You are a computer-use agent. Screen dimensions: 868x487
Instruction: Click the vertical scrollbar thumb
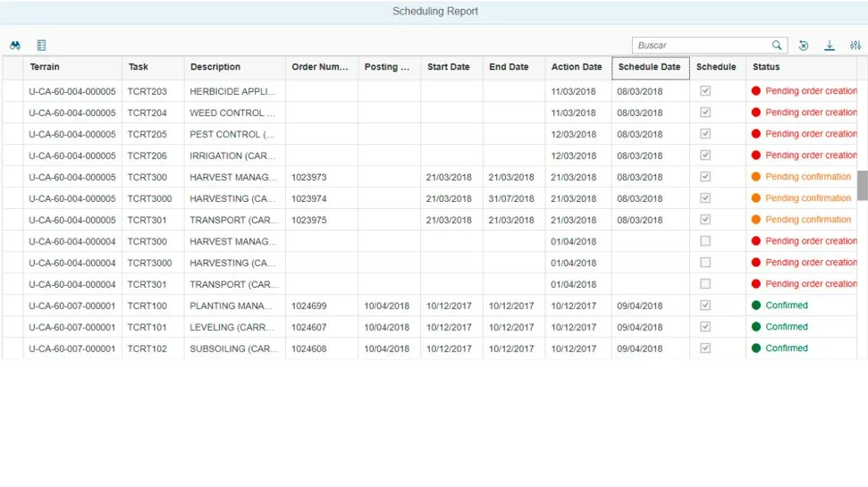pos(862,185)
